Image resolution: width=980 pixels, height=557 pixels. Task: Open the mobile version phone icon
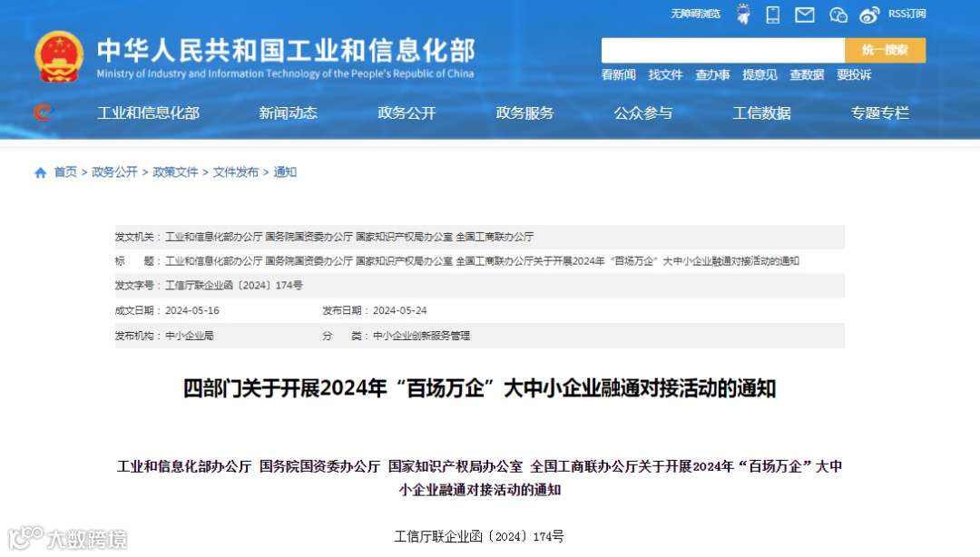(773, 15)
